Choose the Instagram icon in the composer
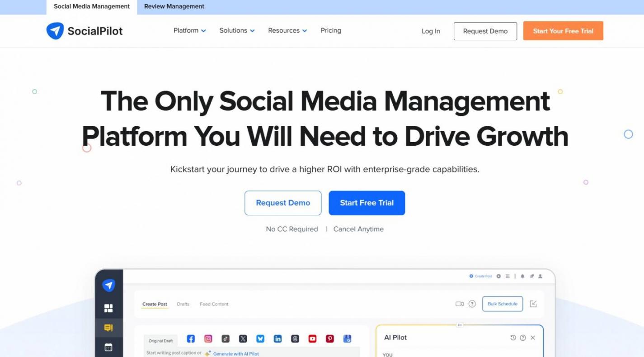 pyautogui.click(x=208, y=338)
